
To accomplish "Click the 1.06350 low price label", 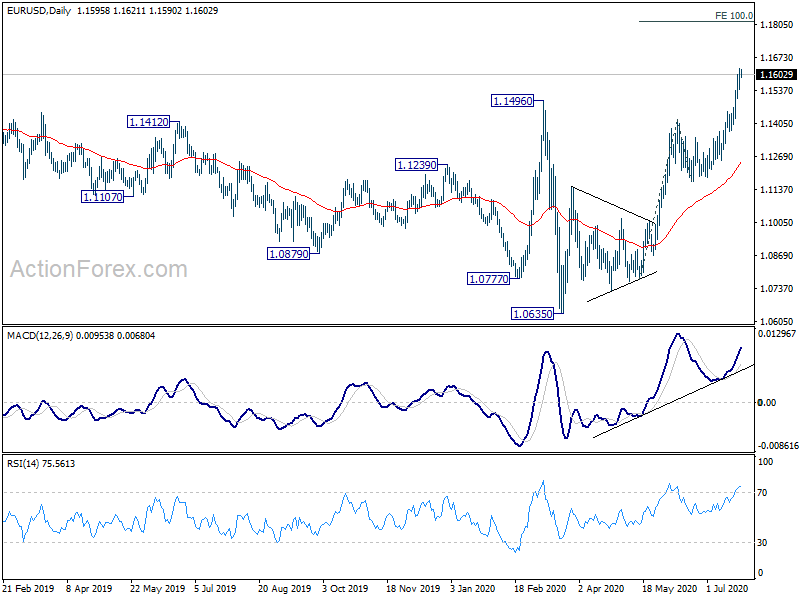I will pos(533,314).
